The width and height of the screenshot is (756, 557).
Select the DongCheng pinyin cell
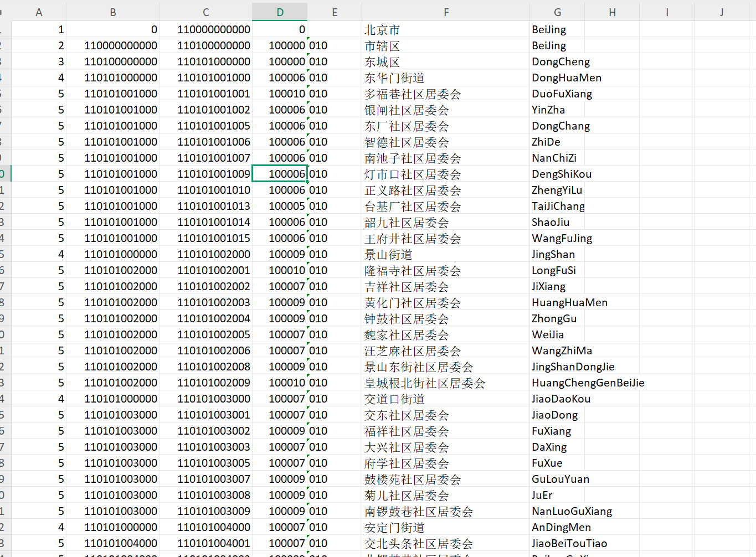point(557,61)
